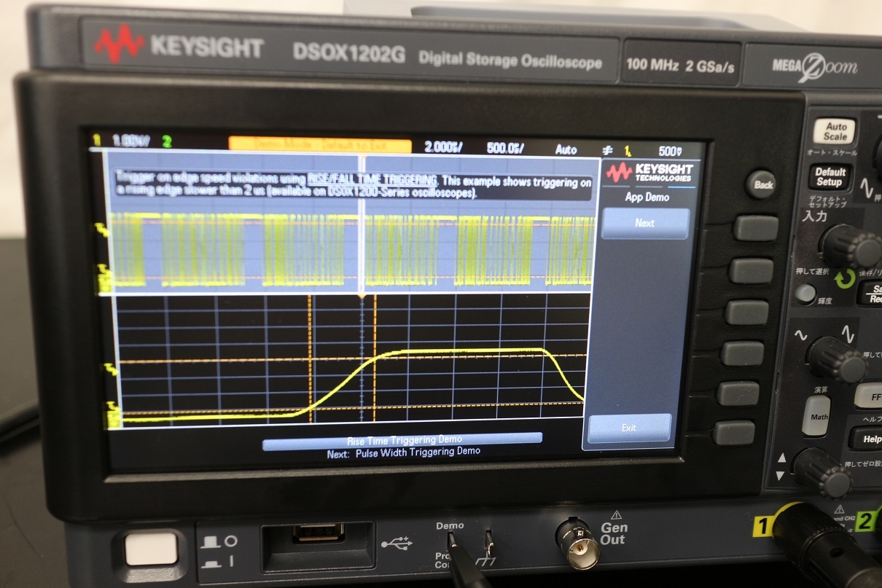Select the green channel 2 indicator
The image size is (882, 588).
(x=167, y=141)
